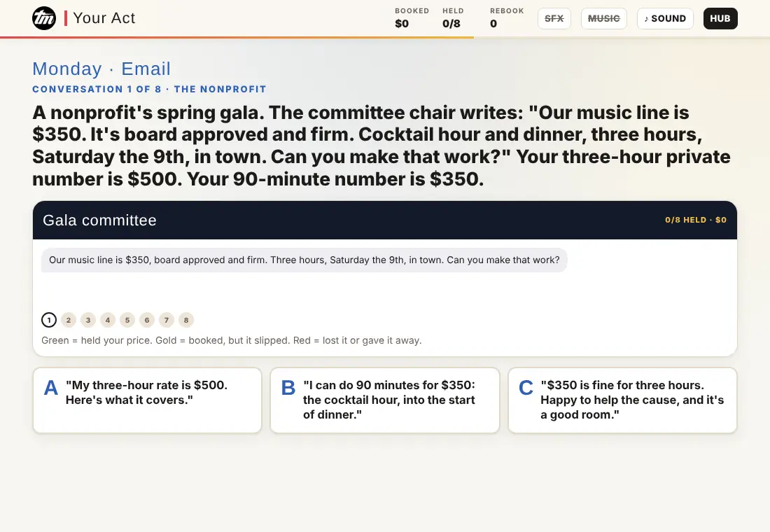Choose answer C: $350 fine for three hours
This screenshot has width=770, height=532.
tap(622, 400)
